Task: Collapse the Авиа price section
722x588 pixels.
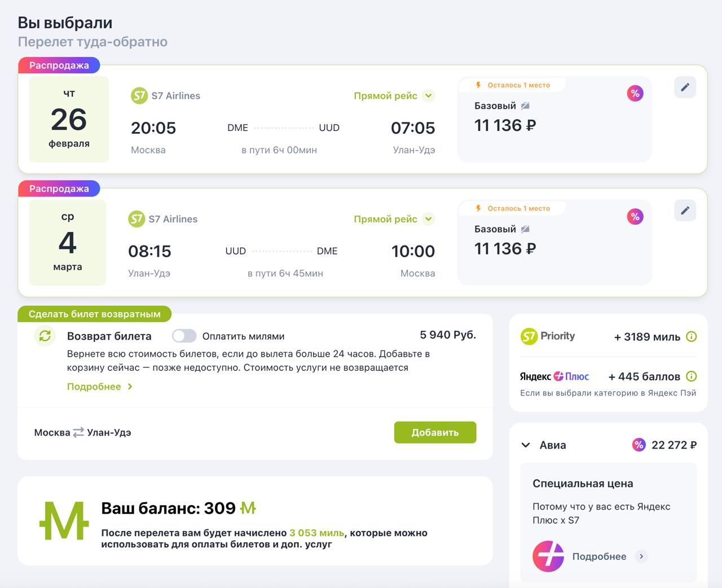Action: [526, 445]
